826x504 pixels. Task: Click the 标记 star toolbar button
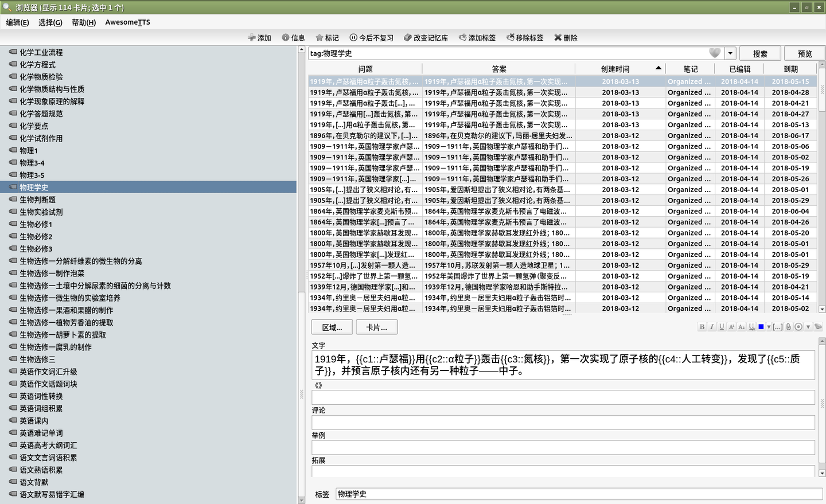click(327, 38)
